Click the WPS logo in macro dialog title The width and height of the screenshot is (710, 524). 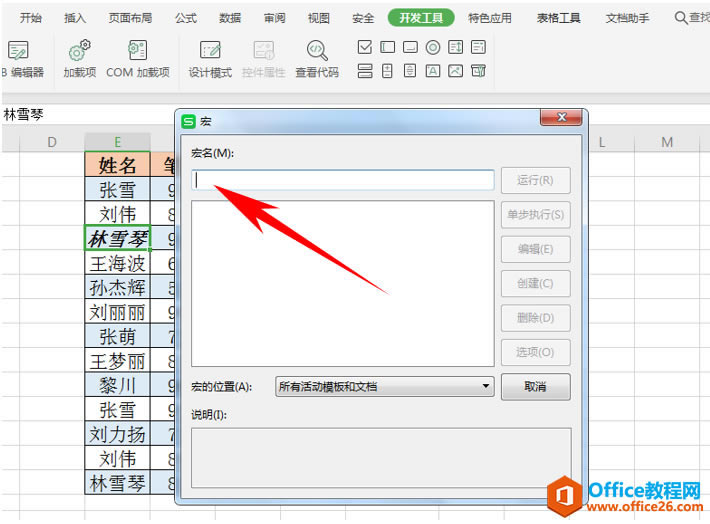(188, 121)
